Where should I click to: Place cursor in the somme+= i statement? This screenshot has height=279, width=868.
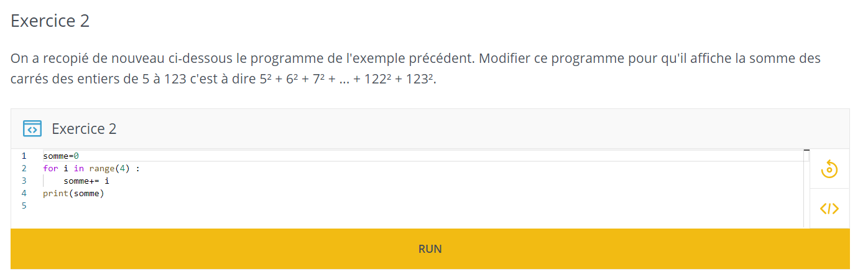point(86,181)
